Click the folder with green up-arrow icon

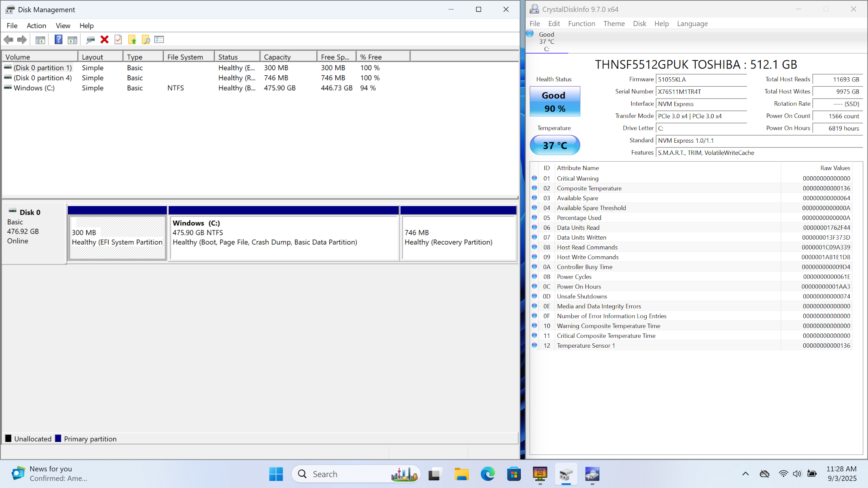(x=132, y=39)
